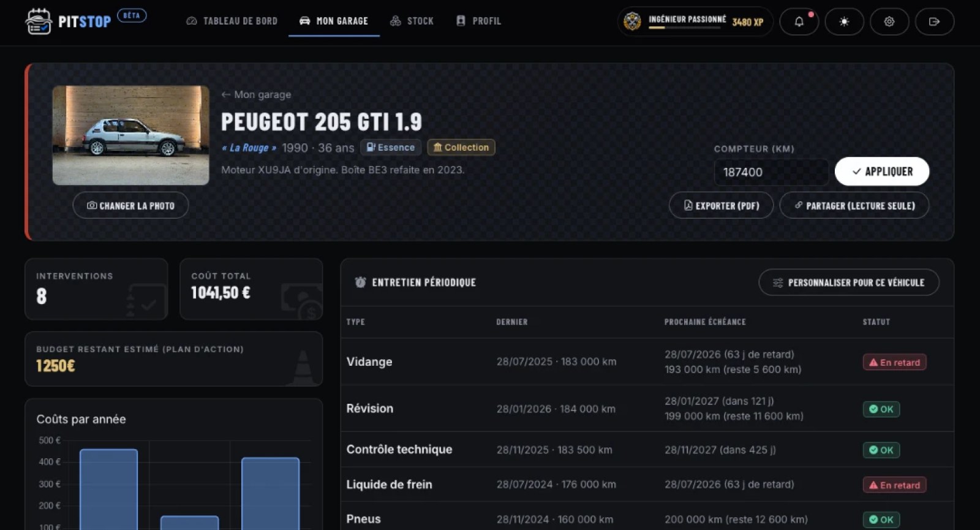
Task: Click the Collection badge
Action: coord(461,148)
